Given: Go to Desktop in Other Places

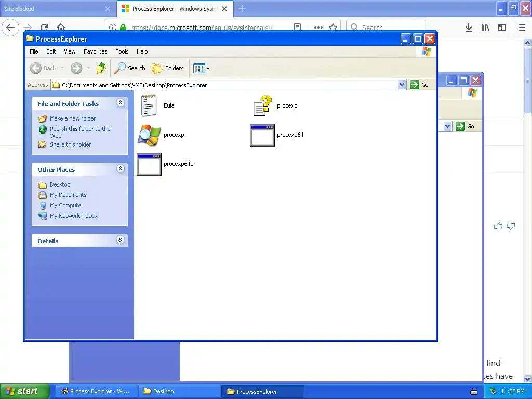Looking at the screenshot, I should point(60,184).
